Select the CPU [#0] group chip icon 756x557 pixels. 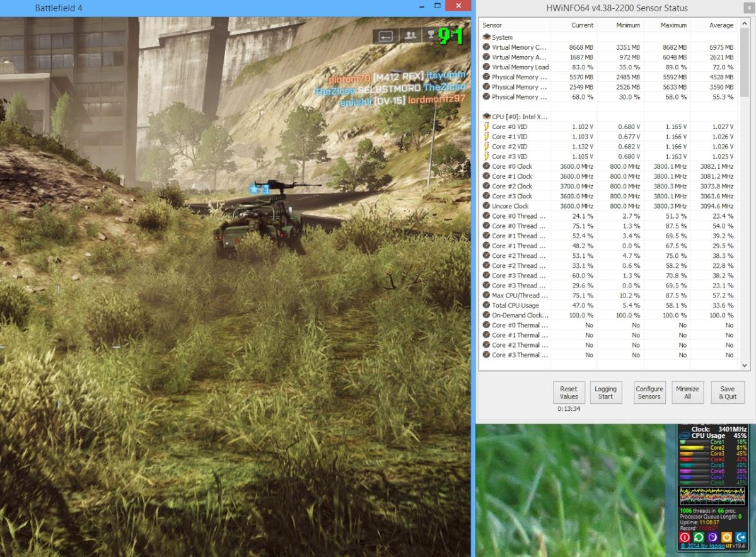(x=487, y=117)
